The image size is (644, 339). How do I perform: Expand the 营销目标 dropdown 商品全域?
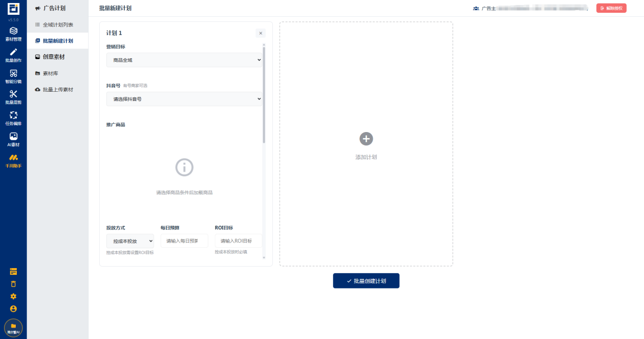point(184,60)
